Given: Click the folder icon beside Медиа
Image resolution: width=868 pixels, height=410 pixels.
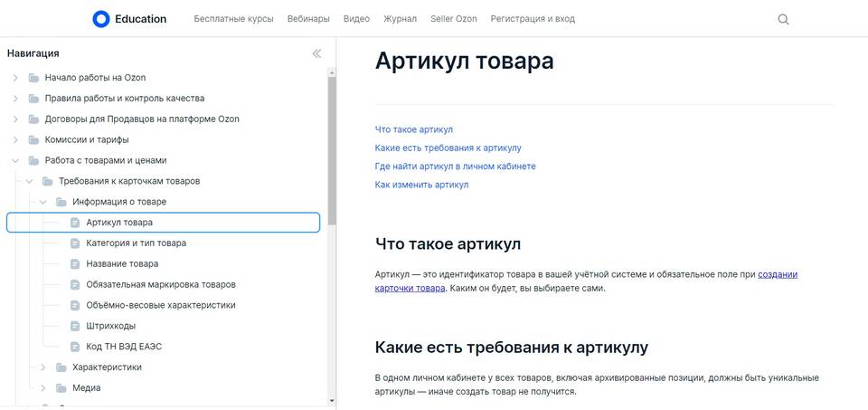Looking at the screenshot, I should click(x=61, y=388).
